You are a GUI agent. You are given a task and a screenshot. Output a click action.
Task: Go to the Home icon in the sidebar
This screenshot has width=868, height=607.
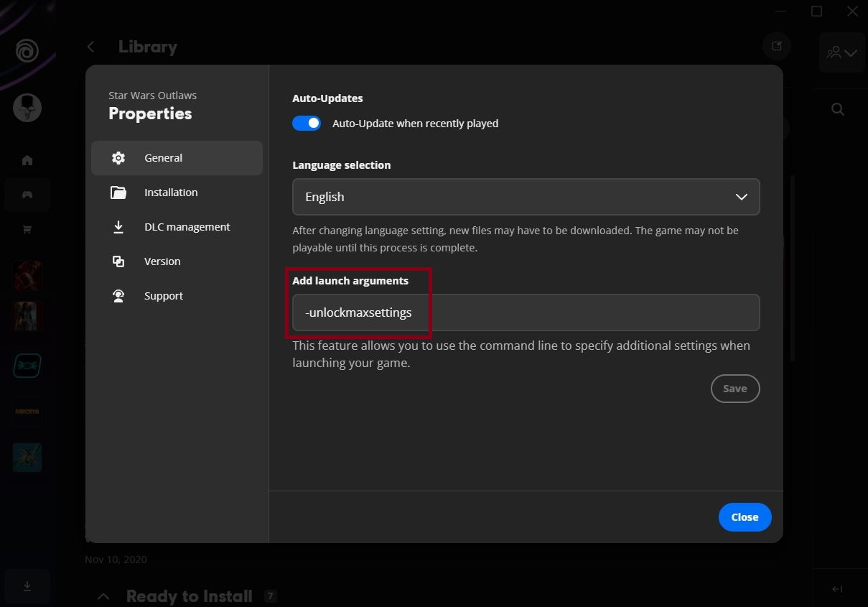pos(27,160)
